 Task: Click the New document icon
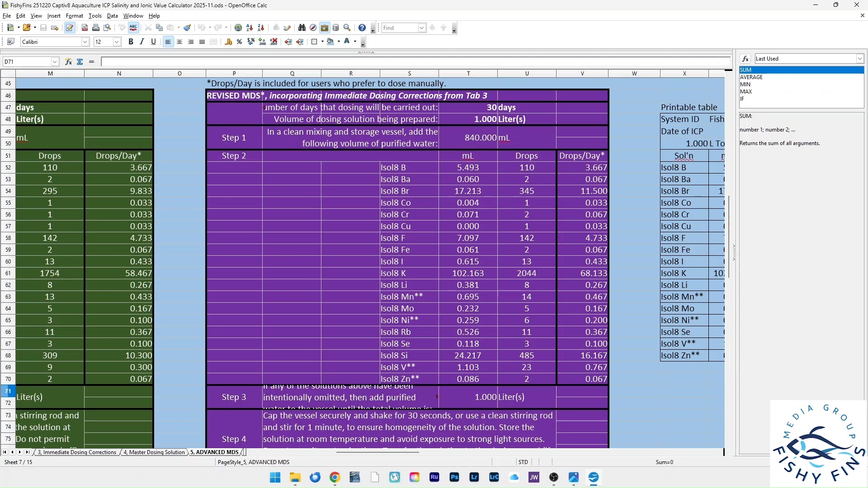click(10, 28)
